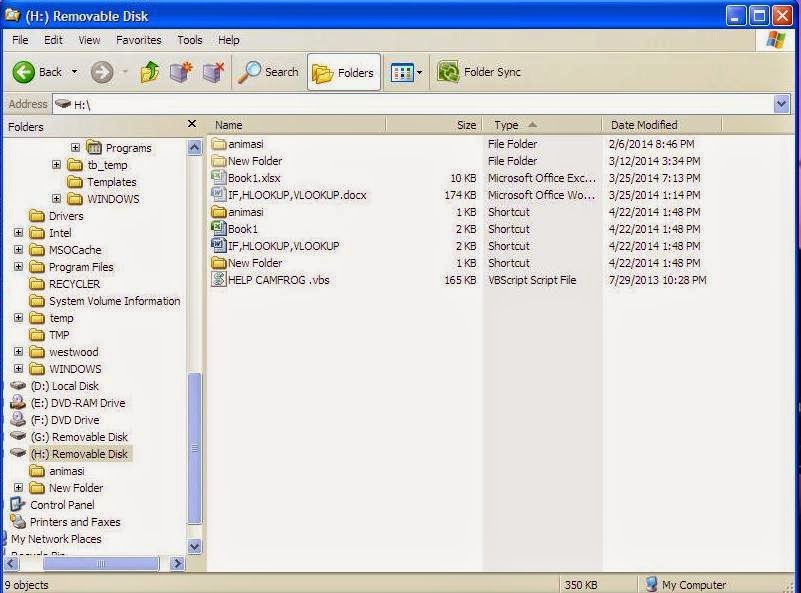The width and height of the screenshot is (801, 593).
Task: Select the (G:) Removable Disk icon
Action: pyautogui.click(x=18, y=437)
